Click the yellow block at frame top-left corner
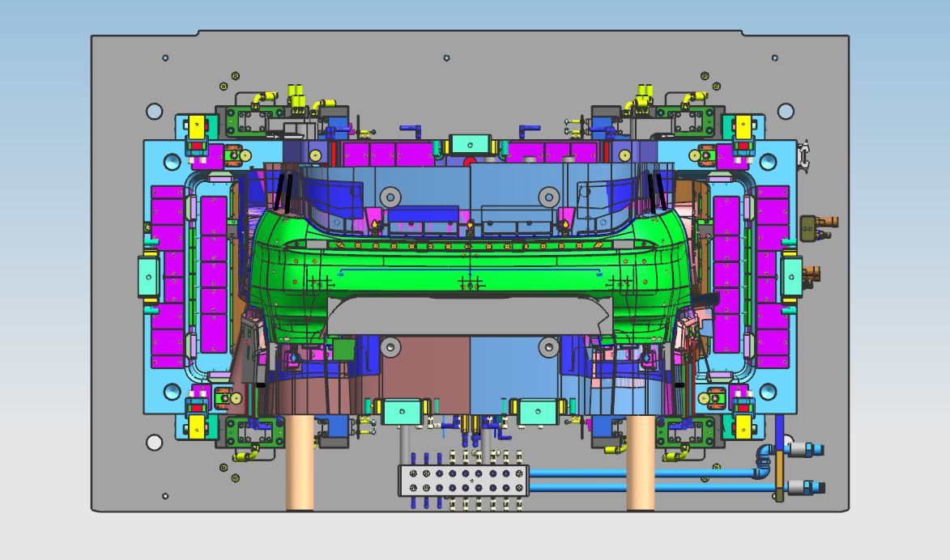The height and width of the screenshot is (560, 950). [x=195, y=125]
